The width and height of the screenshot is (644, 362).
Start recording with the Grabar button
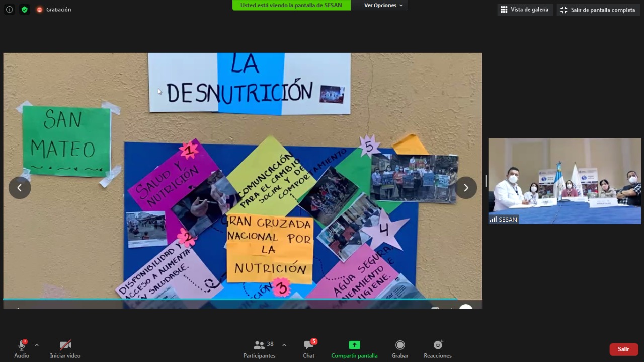click(x=400, y=345)
